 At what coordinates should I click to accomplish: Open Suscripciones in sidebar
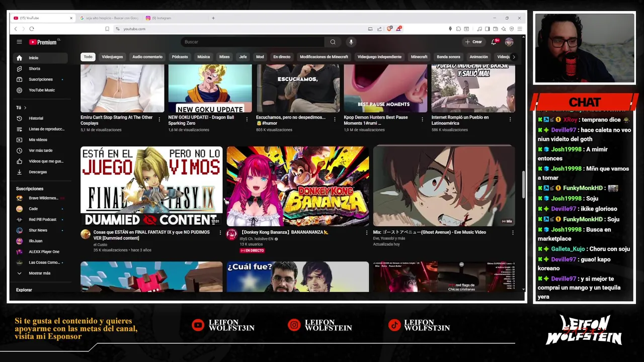pyautogui.click(x=40, y=79)
